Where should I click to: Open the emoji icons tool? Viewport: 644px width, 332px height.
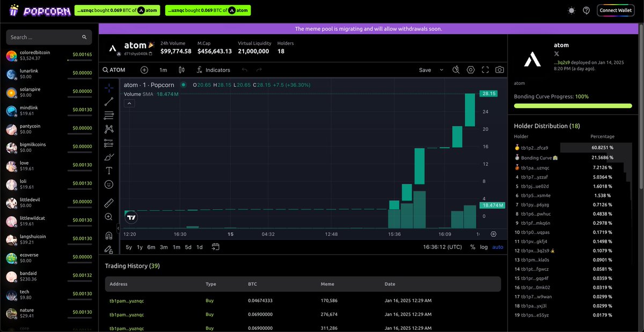click(109, 185)
